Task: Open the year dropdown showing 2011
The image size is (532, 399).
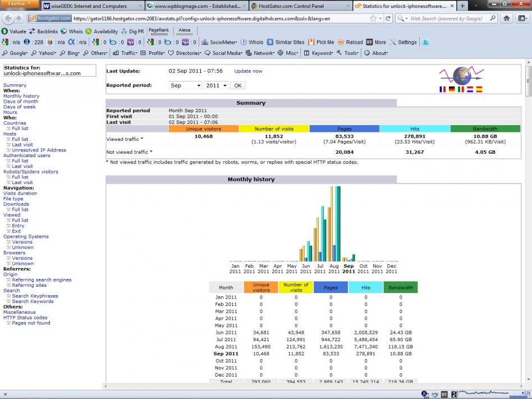Action: coord(216,85)
